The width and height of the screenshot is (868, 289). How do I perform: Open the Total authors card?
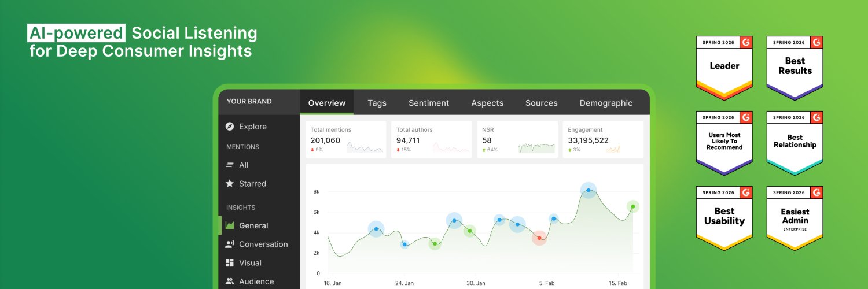[x=431, y=139]
